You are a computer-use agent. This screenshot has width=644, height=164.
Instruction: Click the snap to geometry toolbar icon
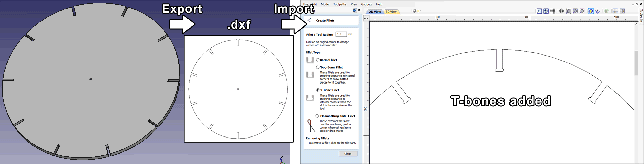539,11
